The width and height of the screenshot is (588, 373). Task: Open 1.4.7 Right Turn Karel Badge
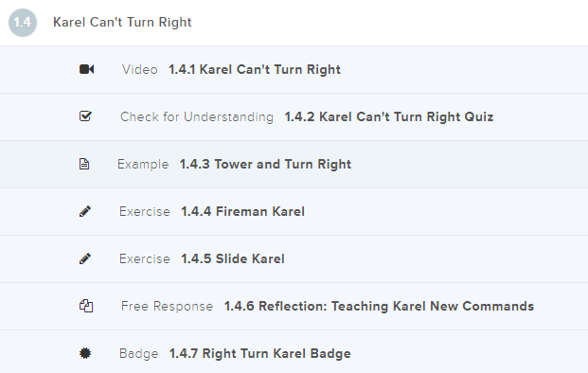point(259,353)
